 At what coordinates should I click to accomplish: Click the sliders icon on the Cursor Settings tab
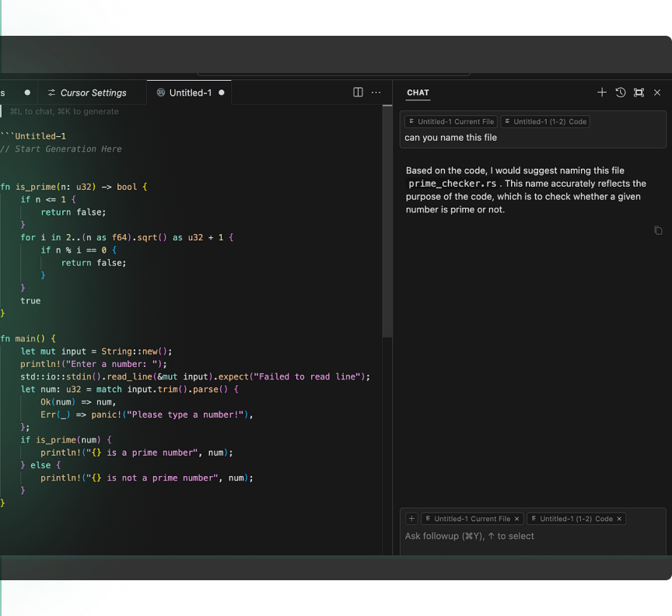tap(52, 93)
